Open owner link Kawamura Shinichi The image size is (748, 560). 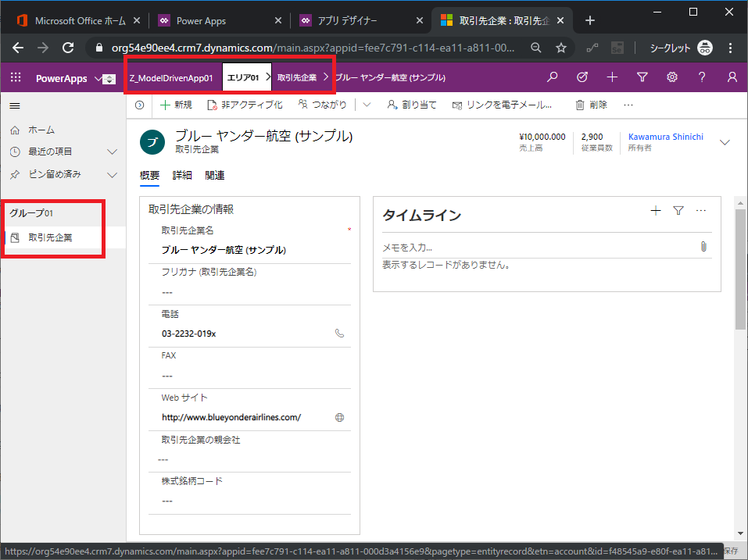tap(665, 137)
